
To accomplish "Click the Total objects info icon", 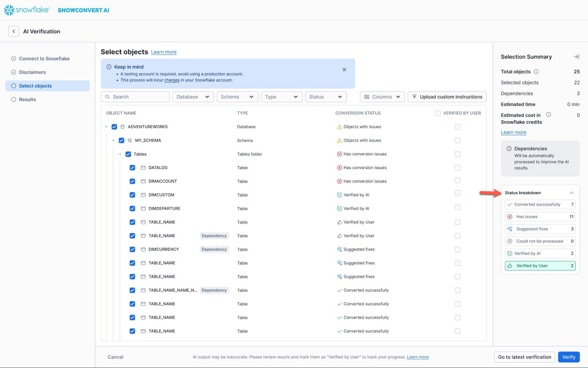I will (536, 72).
